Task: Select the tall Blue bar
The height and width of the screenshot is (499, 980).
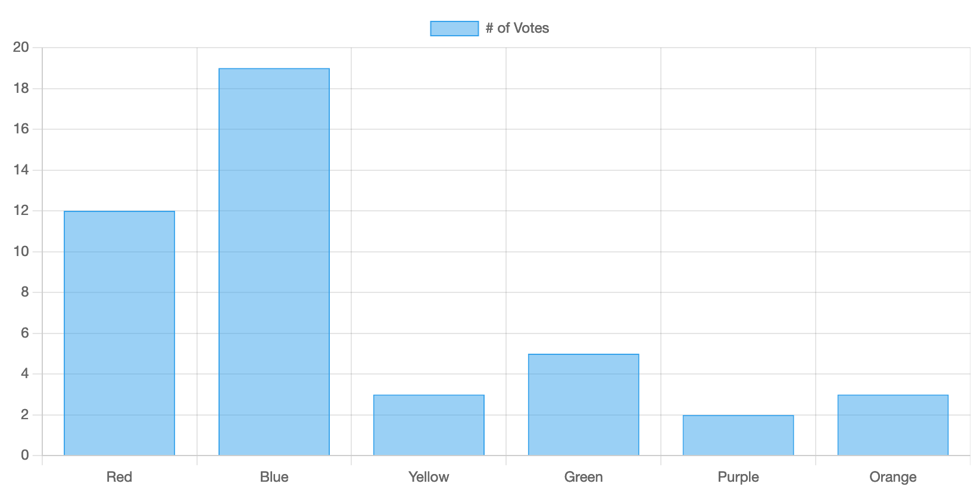Action: pos(274,262)
